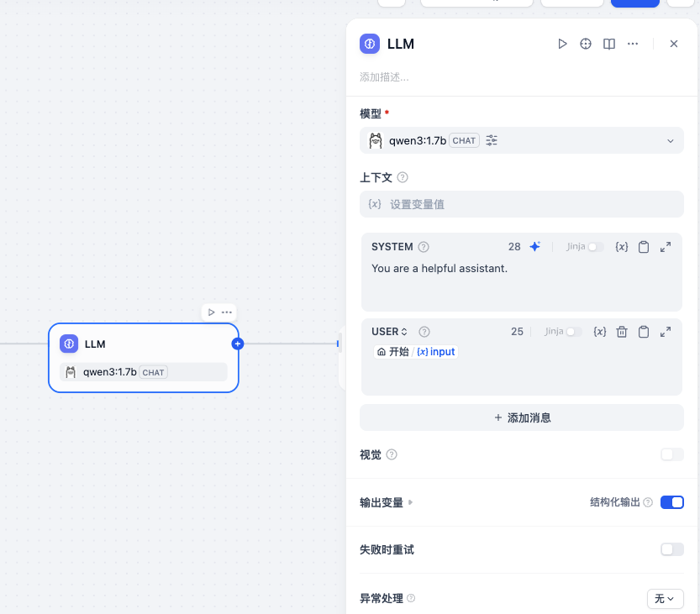Image resolution: width=700 pixels, height=614 pixels.
Task: Copy the SYSTEM prompt with the clipboard icon
Action: point(642,246)
